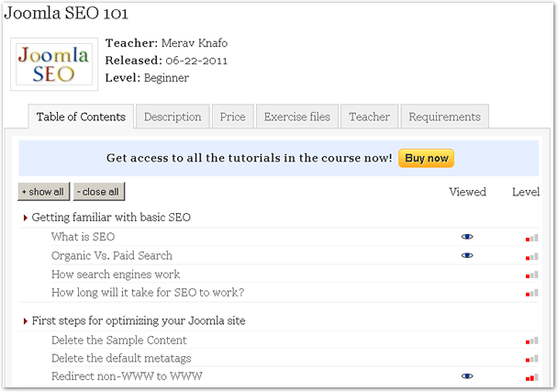The height and width of the screenshot is (392, 558).
Task: Click the eye icon for Organic Vs. Paid Search
Action: tap(467, 255)
